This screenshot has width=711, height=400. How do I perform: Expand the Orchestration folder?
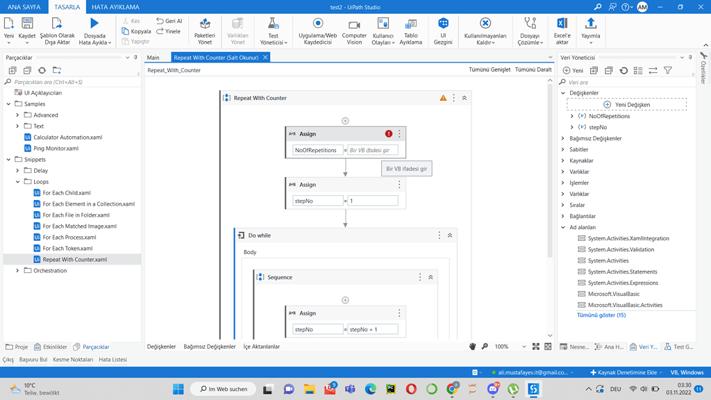(x=18, y=271)
